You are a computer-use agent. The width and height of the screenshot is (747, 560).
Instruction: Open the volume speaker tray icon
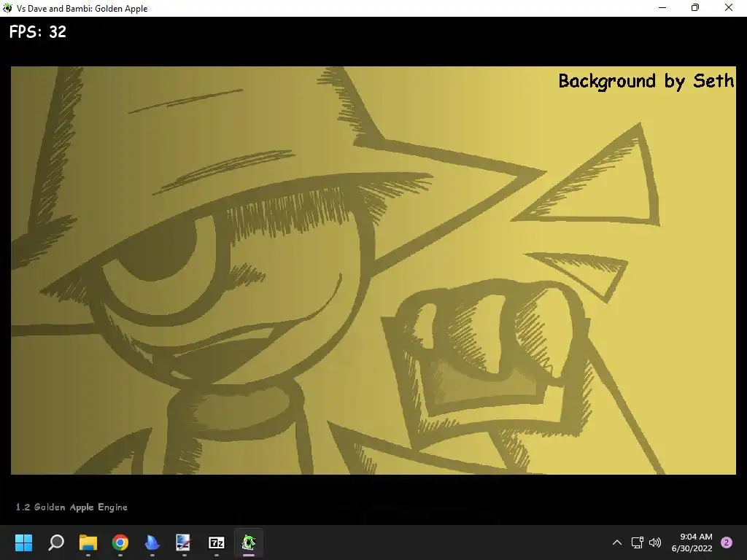(655, 542)
